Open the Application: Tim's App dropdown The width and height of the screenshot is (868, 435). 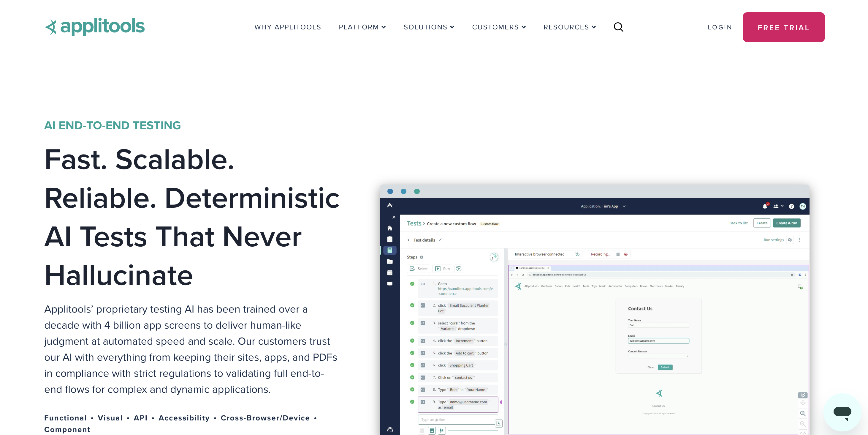click(x=603, y=207)
